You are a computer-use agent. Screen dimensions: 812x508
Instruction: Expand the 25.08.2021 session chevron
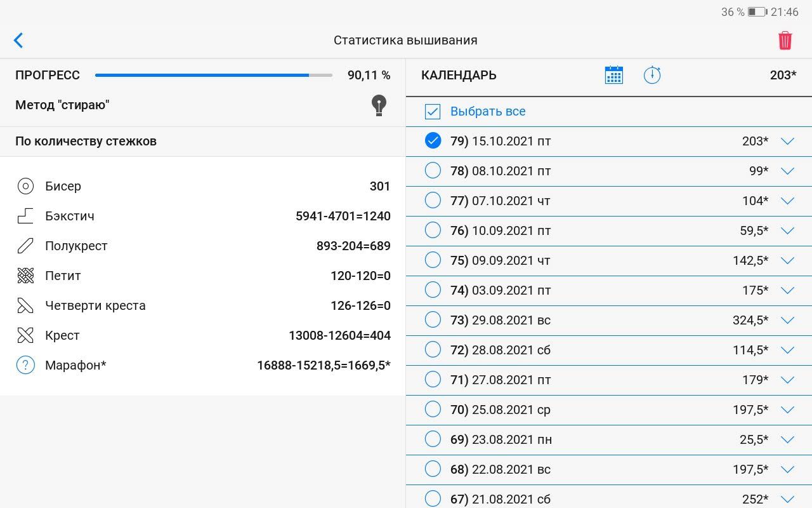click(x=787, y=410)
